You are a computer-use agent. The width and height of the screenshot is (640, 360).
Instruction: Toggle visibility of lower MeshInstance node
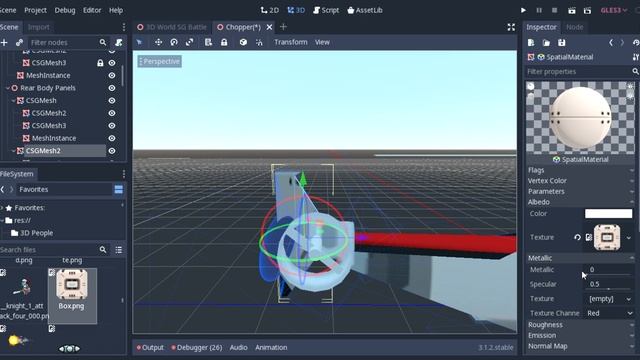point(112,138)
